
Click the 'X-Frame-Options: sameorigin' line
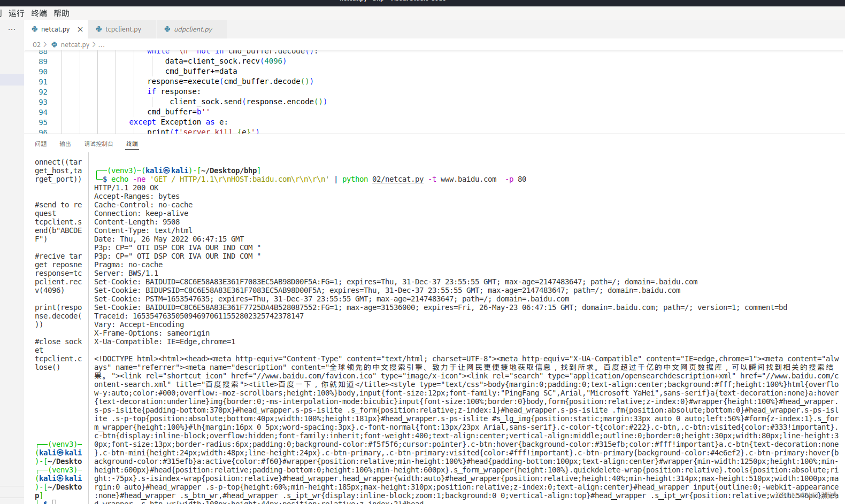pyautogui.click(x=152, y=333)
